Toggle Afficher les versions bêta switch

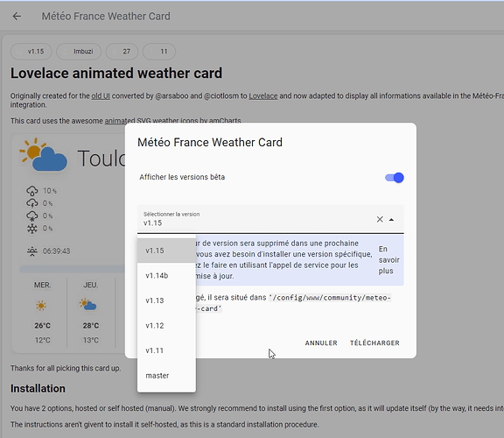(395, 178)
